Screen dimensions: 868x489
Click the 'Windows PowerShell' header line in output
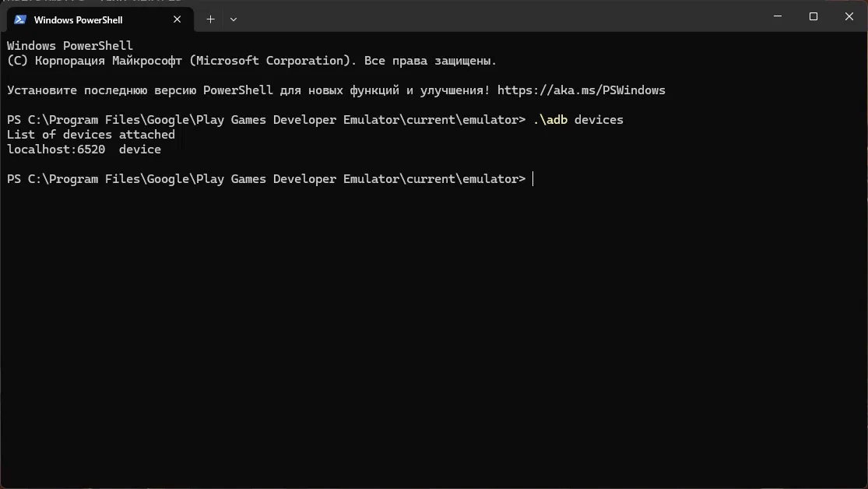click(70, 46)
